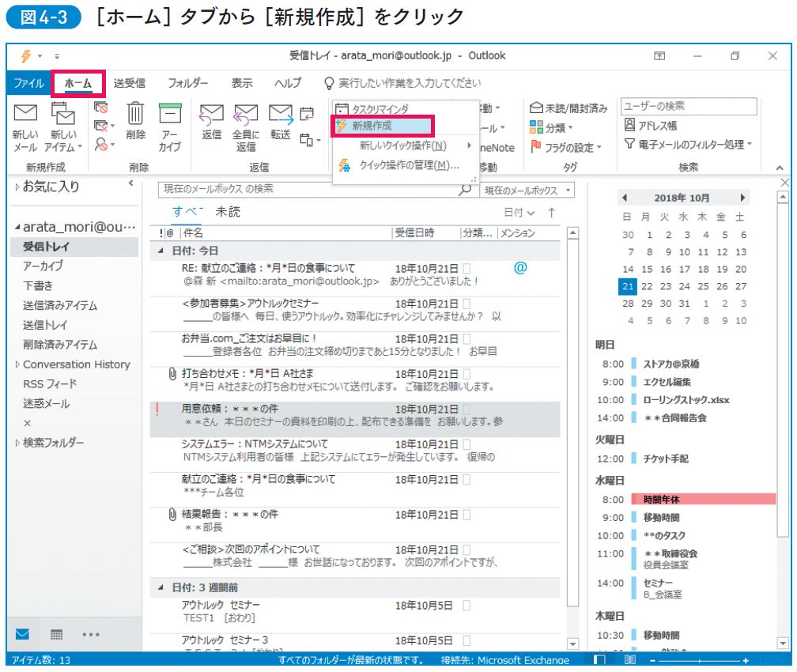The height and width of the screenshot is (672, 797).
Task: Open the 表示 tab
Action: tap(242, 83)
